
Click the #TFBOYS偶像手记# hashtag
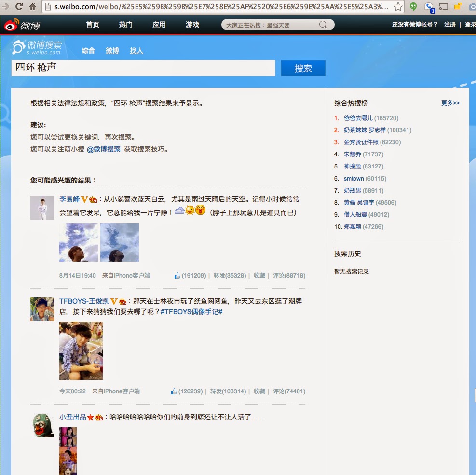pos(191,312)
